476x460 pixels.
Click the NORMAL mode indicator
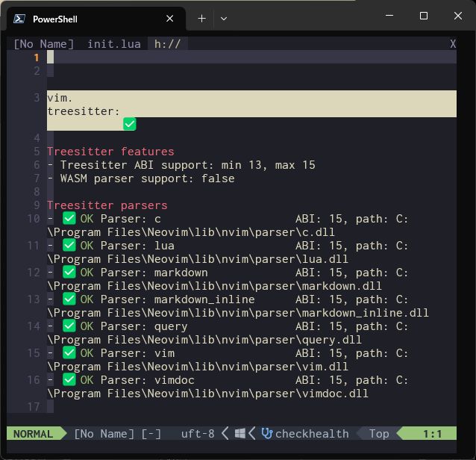pos(33,434)
